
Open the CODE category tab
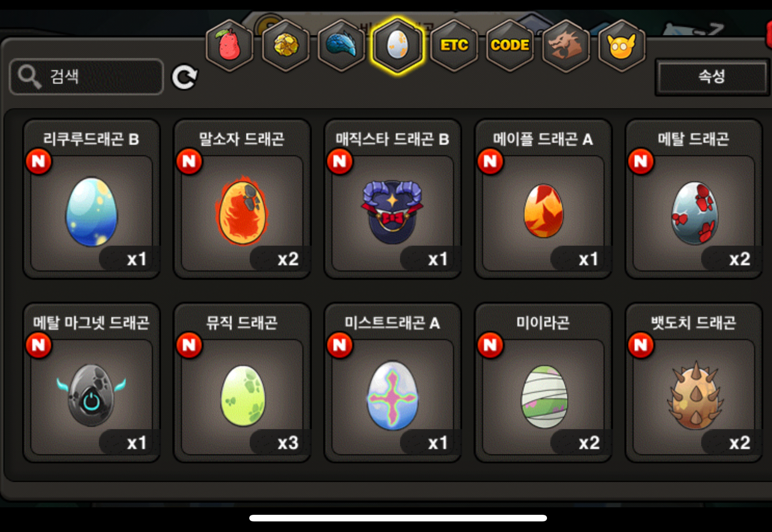click(510, 45)
